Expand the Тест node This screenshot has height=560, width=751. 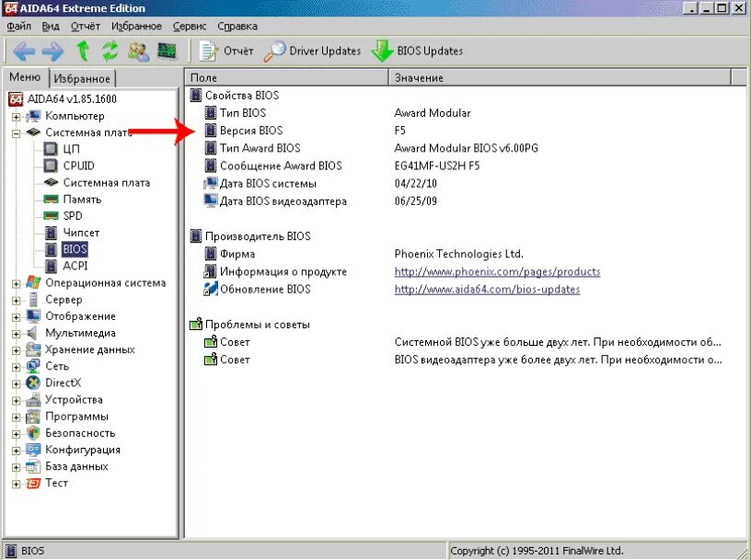[x=16, y=485]
